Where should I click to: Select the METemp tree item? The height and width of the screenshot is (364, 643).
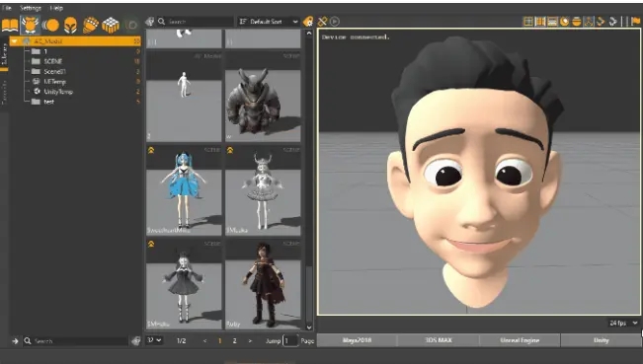54,82
